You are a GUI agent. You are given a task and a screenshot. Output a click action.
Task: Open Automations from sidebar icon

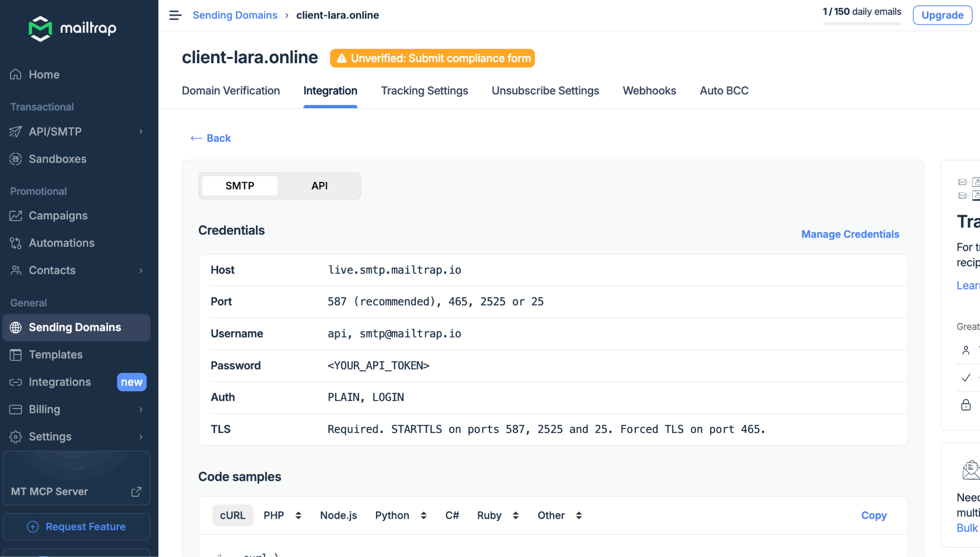tap(16, 243)
